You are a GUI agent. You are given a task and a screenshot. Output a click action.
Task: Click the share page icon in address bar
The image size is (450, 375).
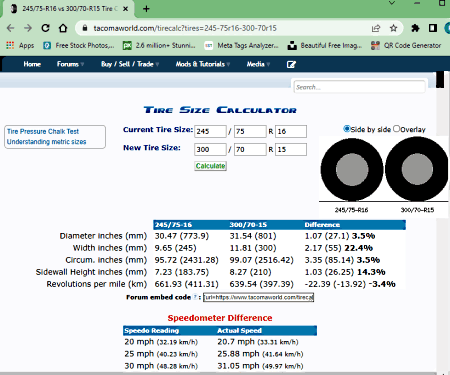point(376,28)
